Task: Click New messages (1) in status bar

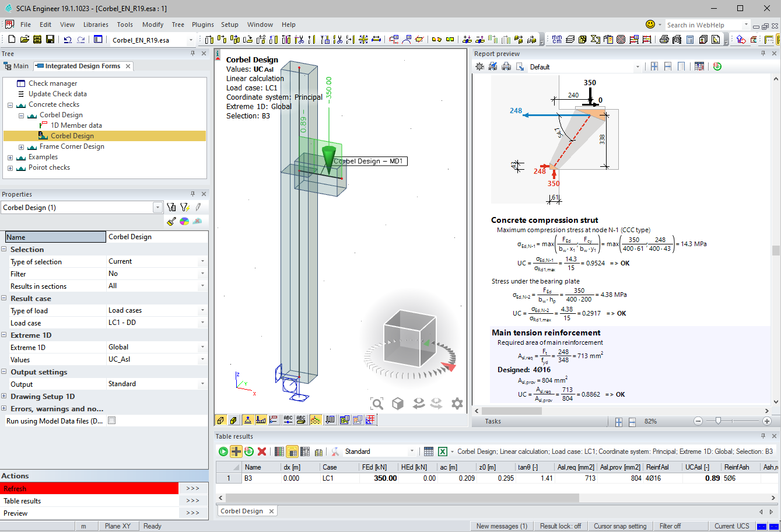Action: click(502, 526)
